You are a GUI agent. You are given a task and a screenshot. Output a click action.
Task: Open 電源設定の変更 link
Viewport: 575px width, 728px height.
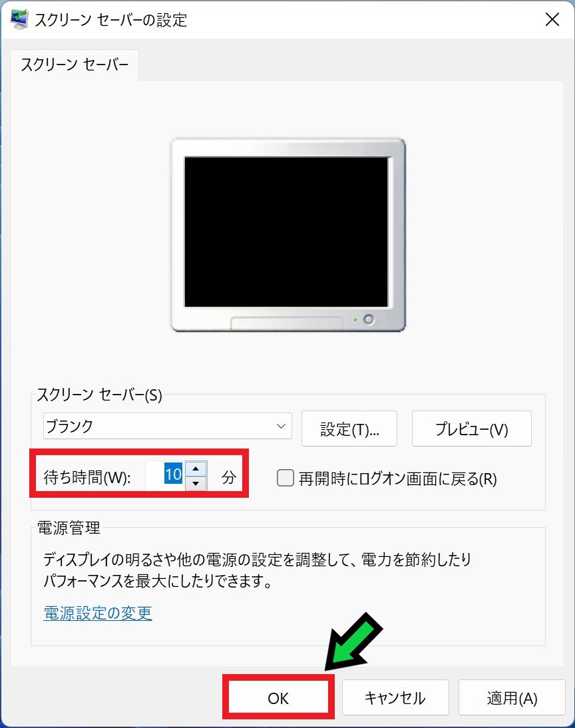coord(98,614)
